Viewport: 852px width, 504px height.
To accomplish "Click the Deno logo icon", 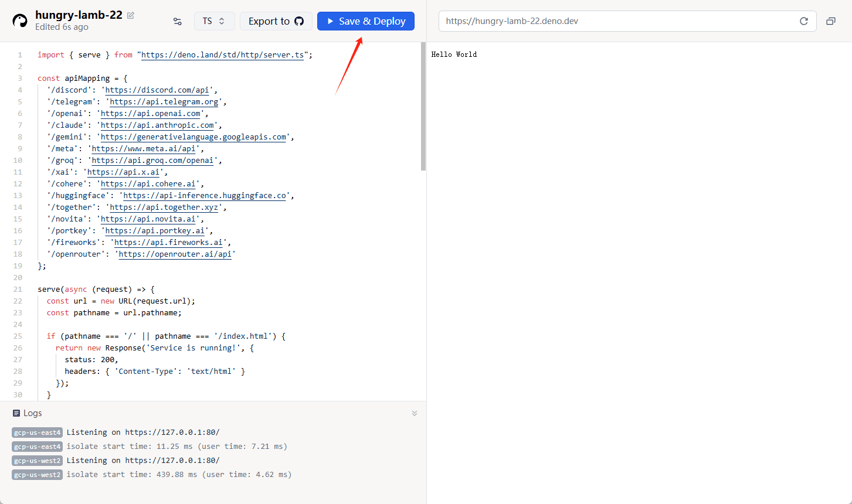I will point(20,21).
